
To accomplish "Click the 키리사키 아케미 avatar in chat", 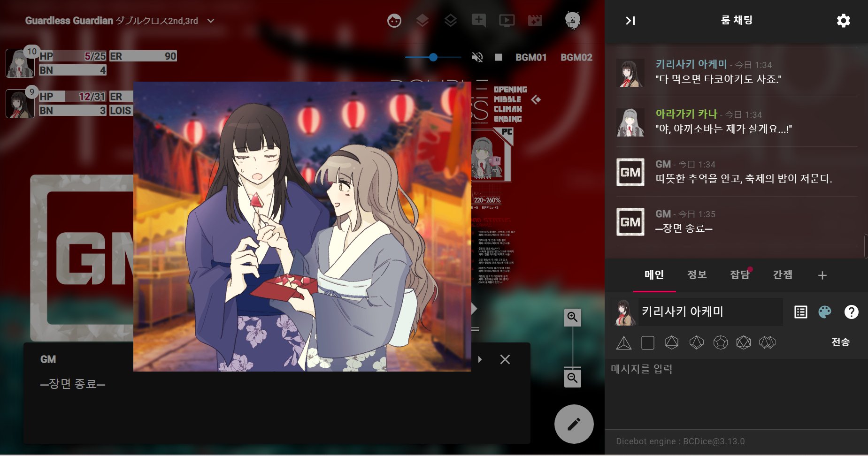I will click(x=630, y=73).
